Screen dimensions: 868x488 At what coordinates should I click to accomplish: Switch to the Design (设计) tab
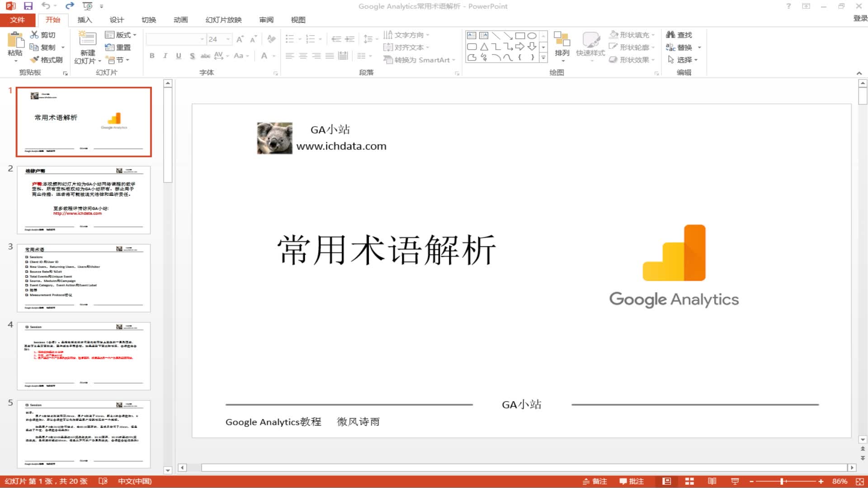click(x=117, y=20)
